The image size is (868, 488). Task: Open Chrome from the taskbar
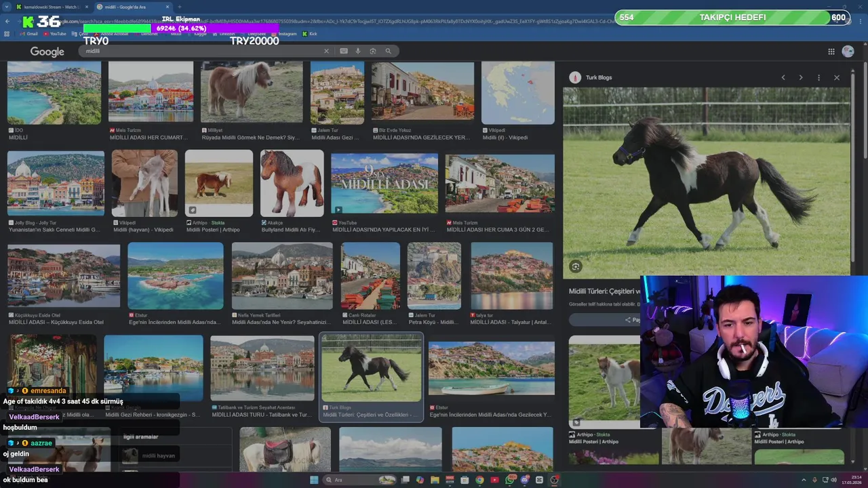479,480
